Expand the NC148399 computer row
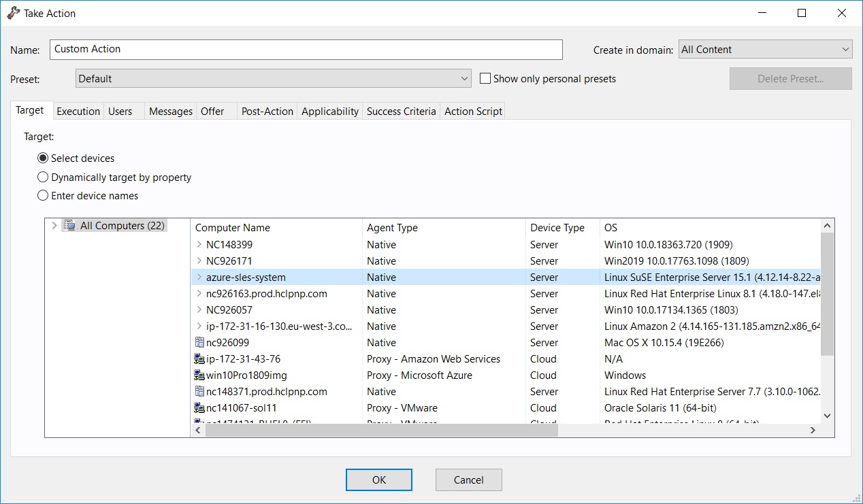Viewport: 863px width, 504px height. (x=199, y=245)
